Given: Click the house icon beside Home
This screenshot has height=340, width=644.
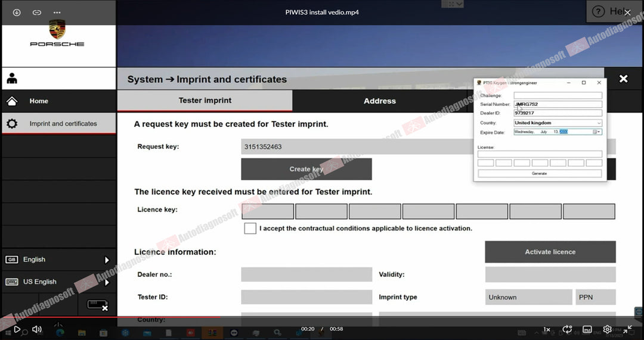Looking at the screenshot, I should pyautogui.click(x=12, y=101).
